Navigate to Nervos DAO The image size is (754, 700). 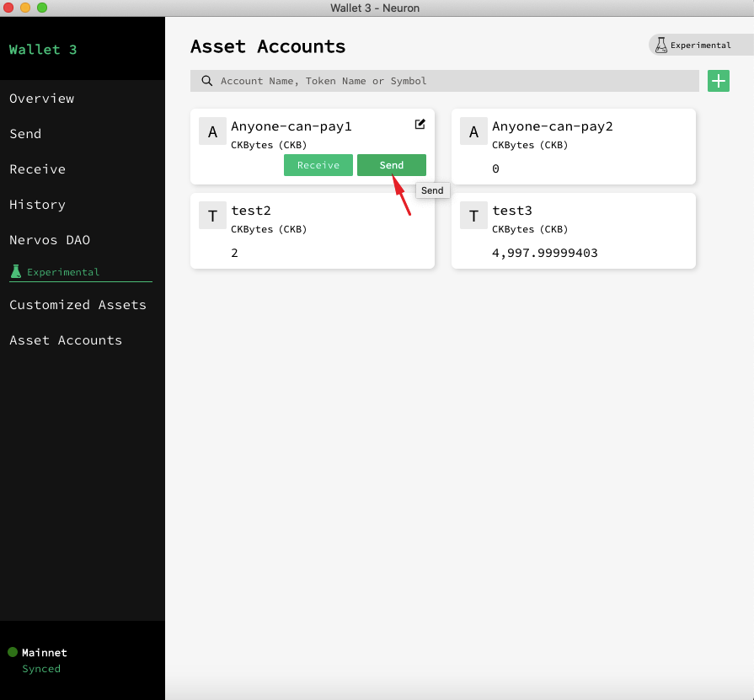point(50,240)
